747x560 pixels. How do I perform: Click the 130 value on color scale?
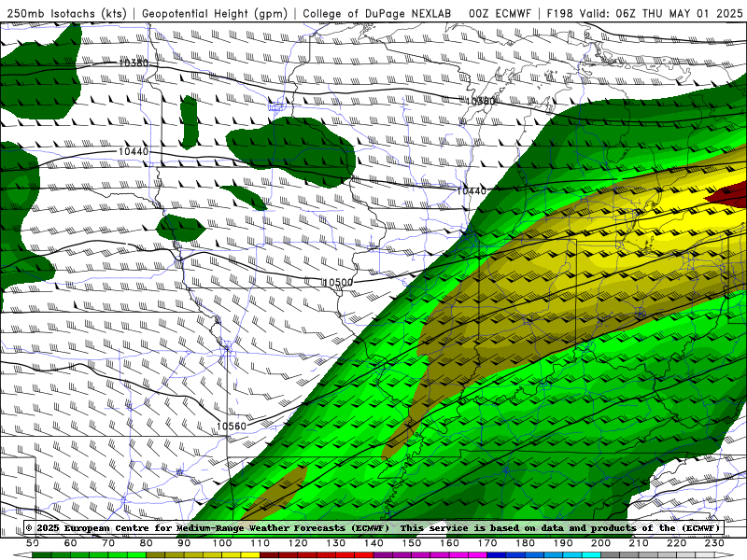click(x=336, y=543)
